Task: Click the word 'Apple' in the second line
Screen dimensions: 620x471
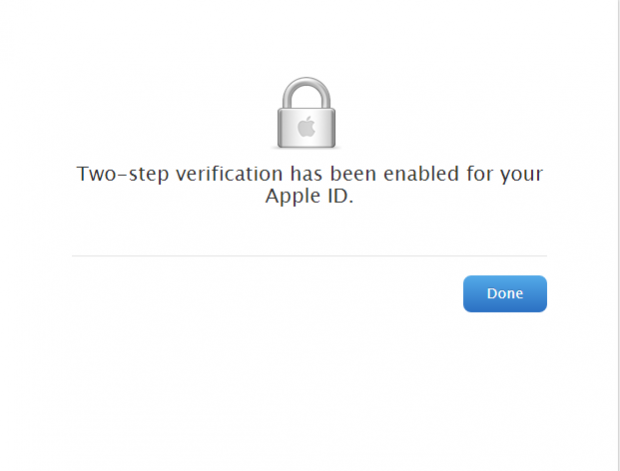Action: (293, 196)
